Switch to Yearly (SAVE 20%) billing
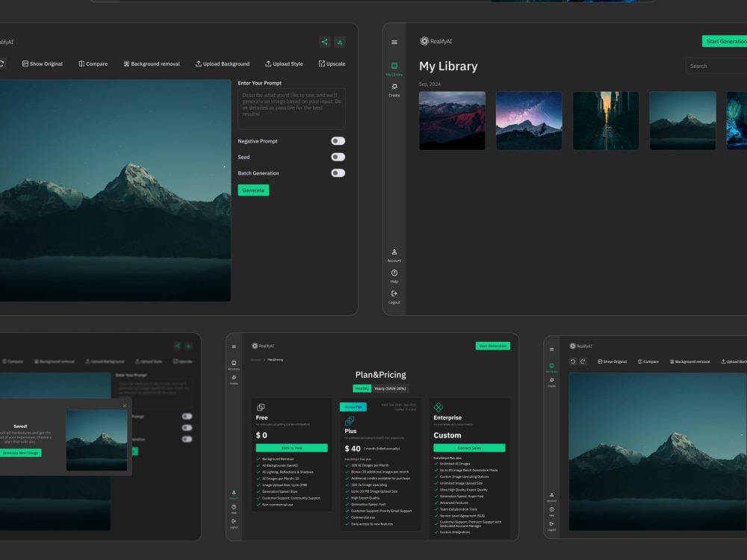 click(390, 388)
